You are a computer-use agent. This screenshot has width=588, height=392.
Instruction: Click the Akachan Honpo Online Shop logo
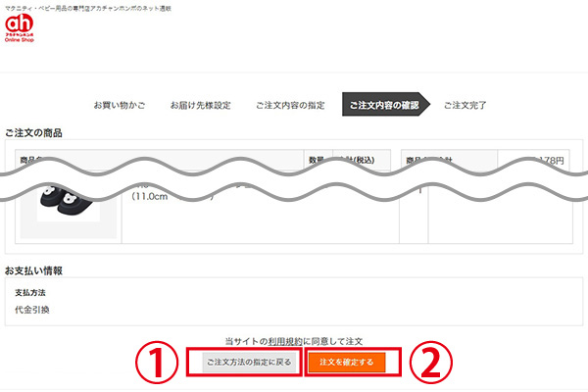(20, 27)
